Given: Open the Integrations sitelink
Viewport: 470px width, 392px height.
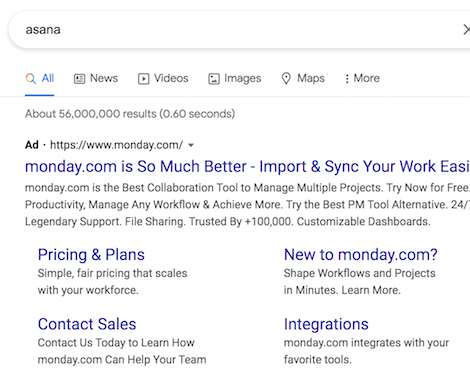Looking at the screenshot, I should [326, 324].
